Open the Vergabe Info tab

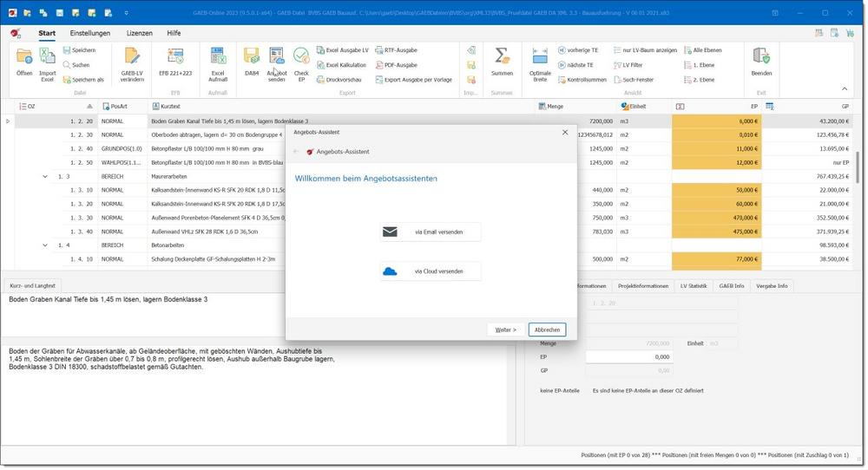tap(772, 286)
